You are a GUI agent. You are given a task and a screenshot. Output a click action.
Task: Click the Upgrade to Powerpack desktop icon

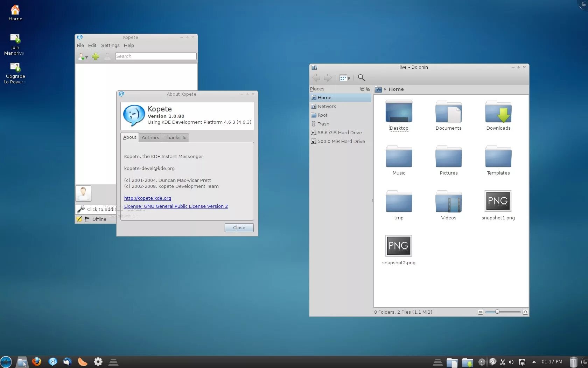pos(15,73)
